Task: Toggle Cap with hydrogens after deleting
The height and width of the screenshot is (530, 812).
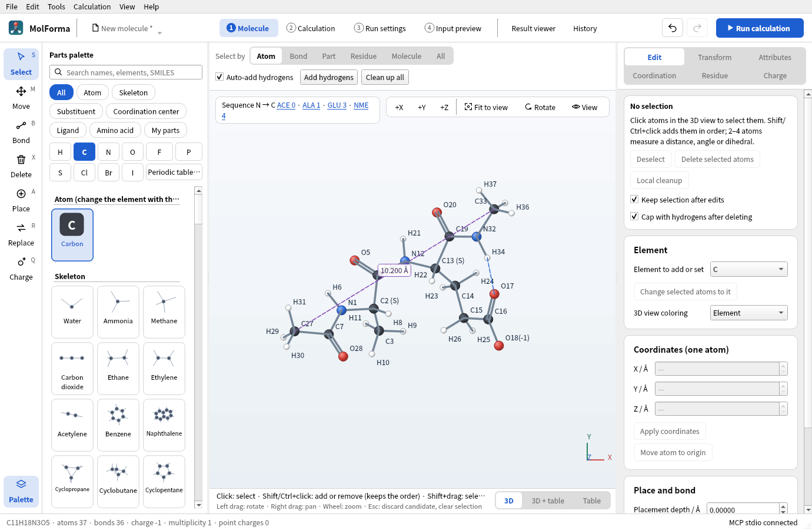Action: coord(634,217)
